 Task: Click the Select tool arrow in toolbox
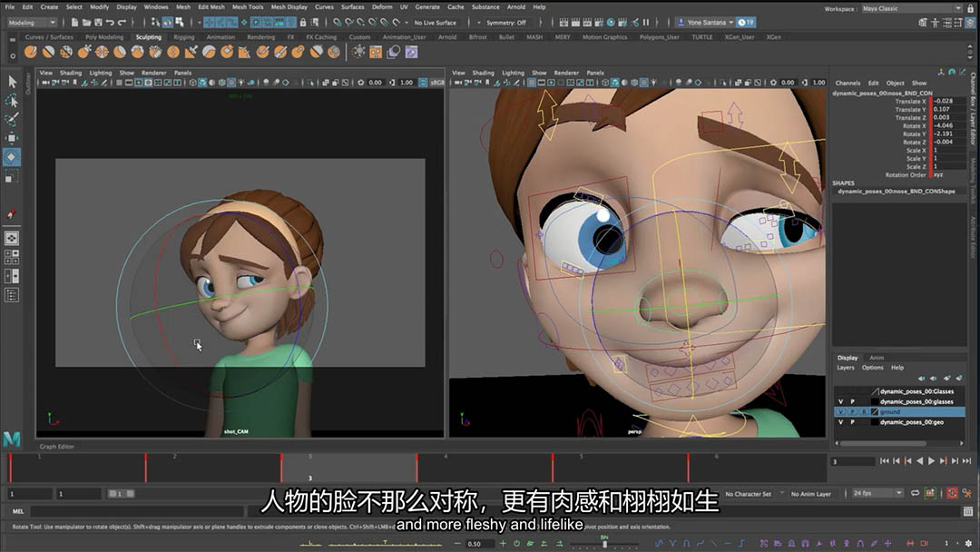click(x=11, y=82)
